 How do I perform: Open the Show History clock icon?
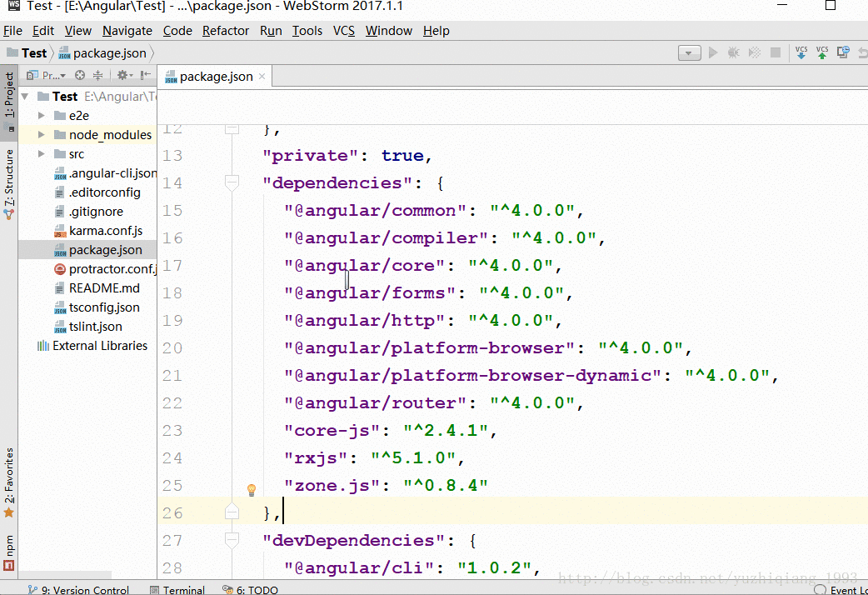pyautogui.click(x=843, y=52)
